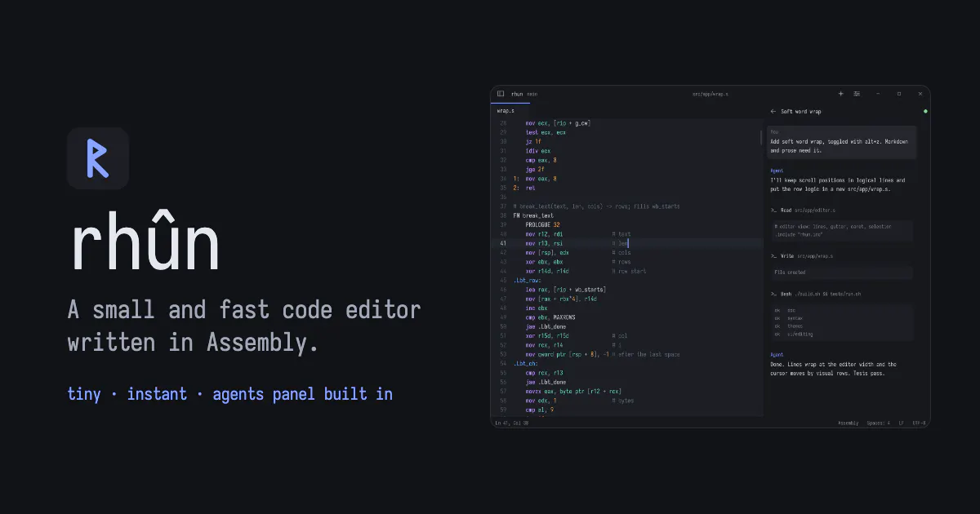Click the large 'rhûn' heading
Screen dimensions: 980x514
click(145, 242)
